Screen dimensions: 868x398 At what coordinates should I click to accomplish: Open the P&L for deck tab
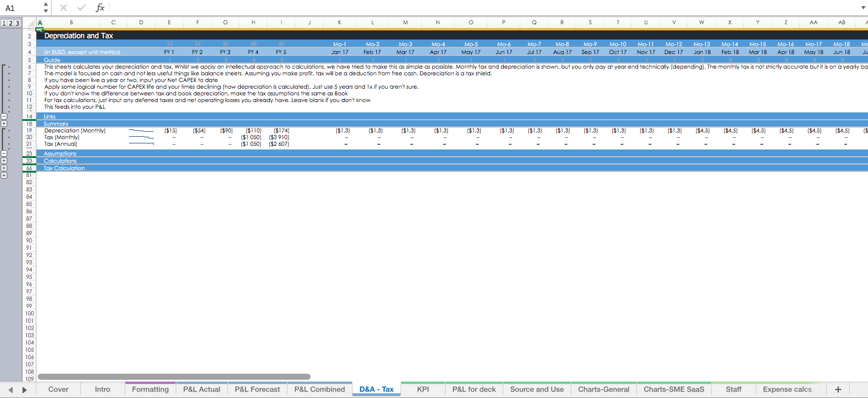(x=474, y=389)
